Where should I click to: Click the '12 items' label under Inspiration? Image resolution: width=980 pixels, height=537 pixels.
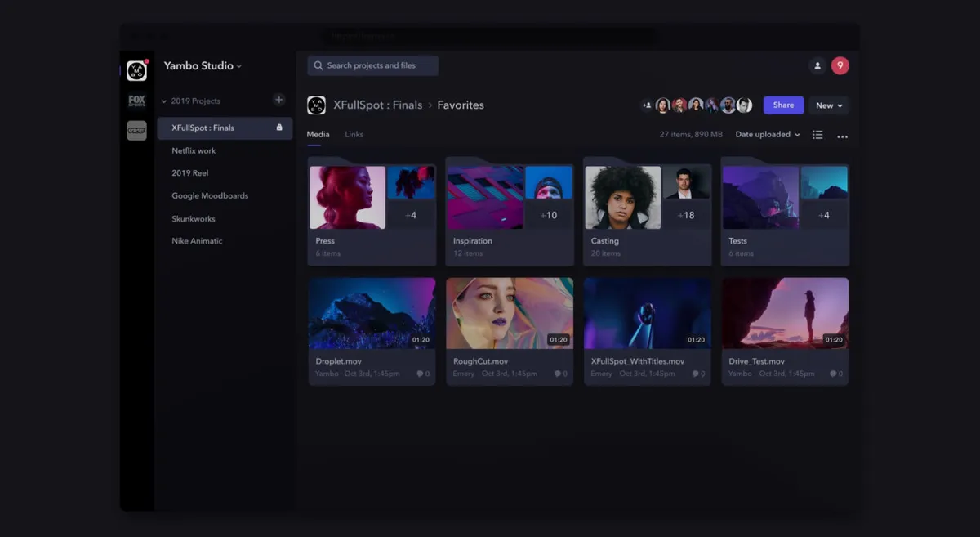tap(468, 253)
